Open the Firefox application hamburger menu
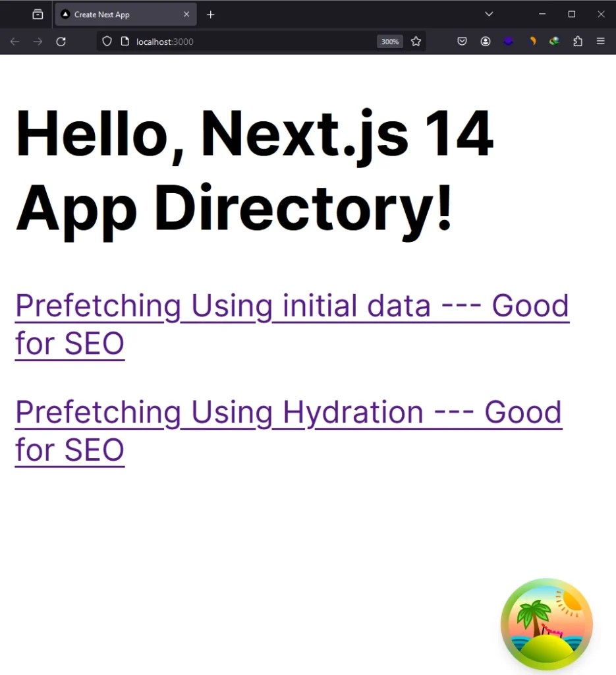 pos(600,41)
